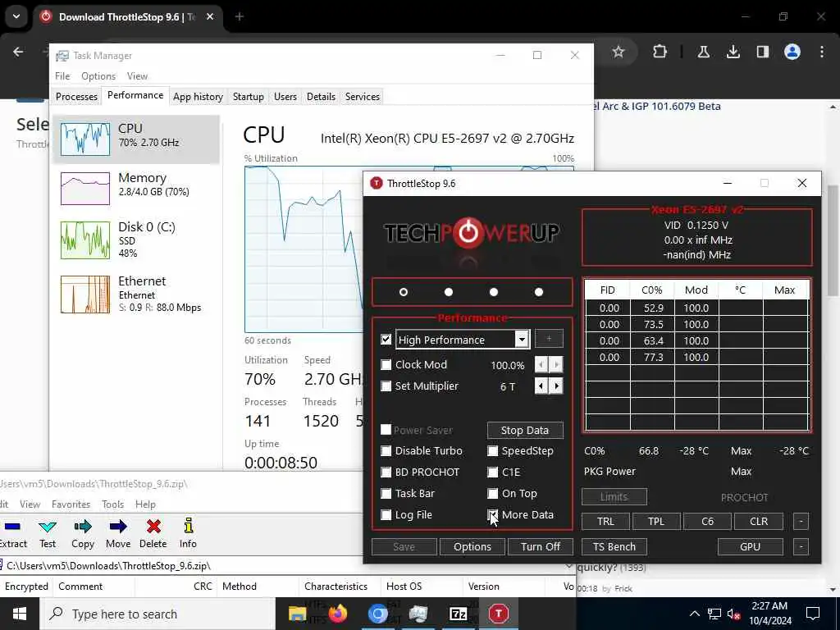Uncheck the High Performance profile checkbox
Image resolution: width=840 pixels, height=630 pixels.
click(386, 340)
